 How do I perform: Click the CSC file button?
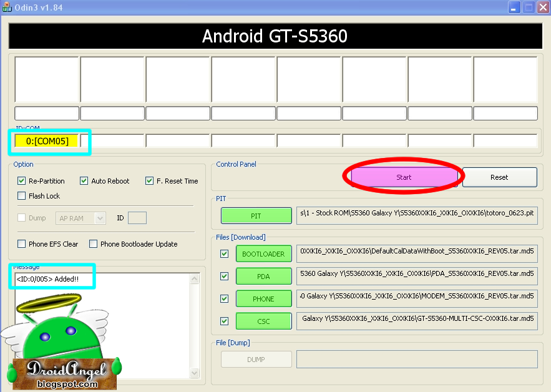pos(263,321)
